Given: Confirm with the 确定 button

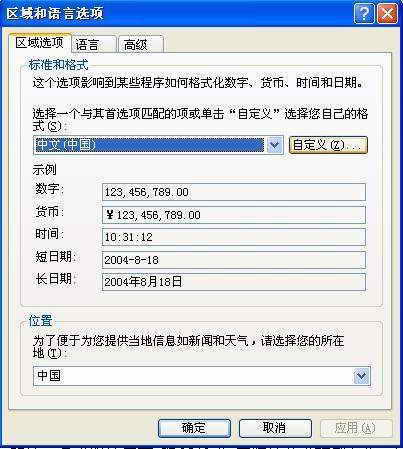Looking at the screenshot, I should click(194, 428).
